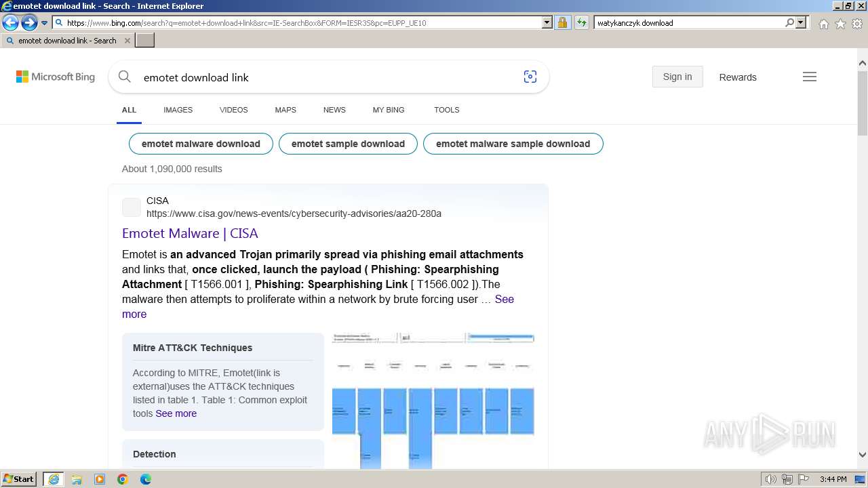Image resolution: width=868 pixels, height=488 pixels.
Task: Click the vertical scrollbar thumb
Action: pyautogui.click(x=862, y=102)
